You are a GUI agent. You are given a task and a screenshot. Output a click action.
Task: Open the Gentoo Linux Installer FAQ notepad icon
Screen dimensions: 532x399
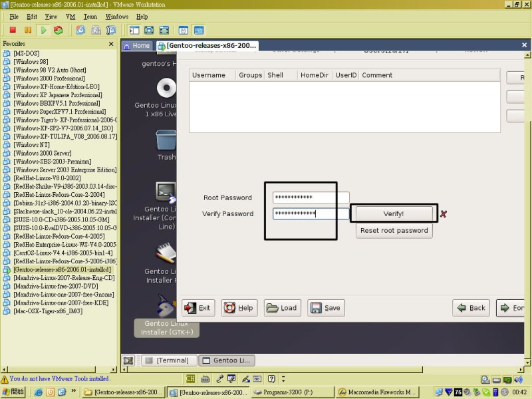tap(166, 253)
